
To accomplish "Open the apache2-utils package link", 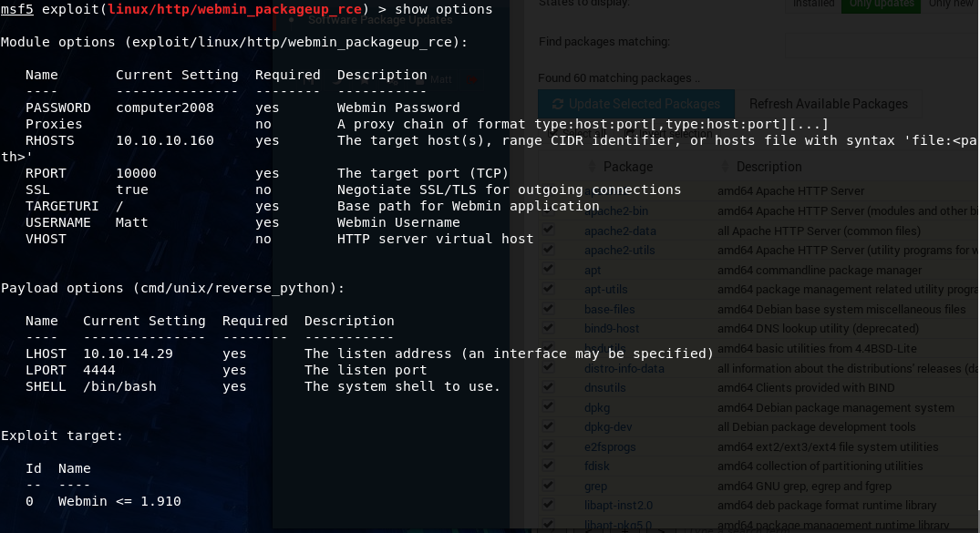I will (x=619, y=251).
